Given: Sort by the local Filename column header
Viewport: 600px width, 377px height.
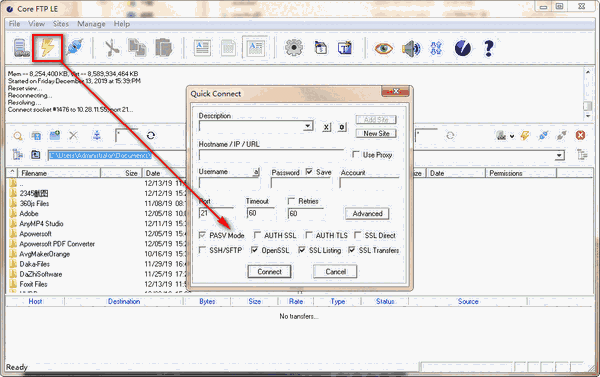Looking at the screenshot, I should click(x=60, y=173).
